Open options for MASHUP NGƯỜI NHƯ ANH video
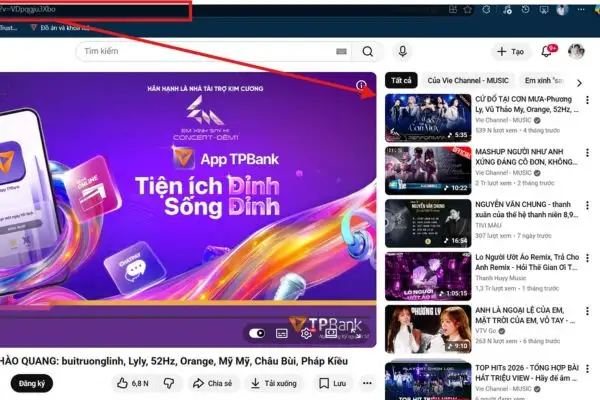The image size is (600, 400). coord(587,153)
